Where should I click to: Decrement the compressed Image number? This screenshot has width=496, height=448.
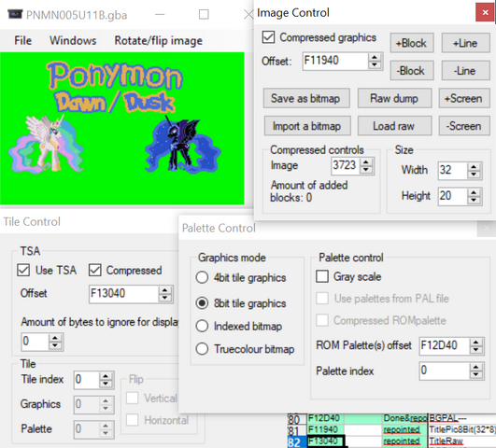tap(366, 170)
